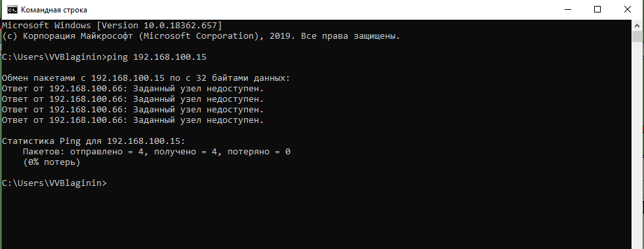The image size is (644, 249).
Task: Click the vertical scrollbar thumb
Action: pyautogui.click(x=637, y=36)
